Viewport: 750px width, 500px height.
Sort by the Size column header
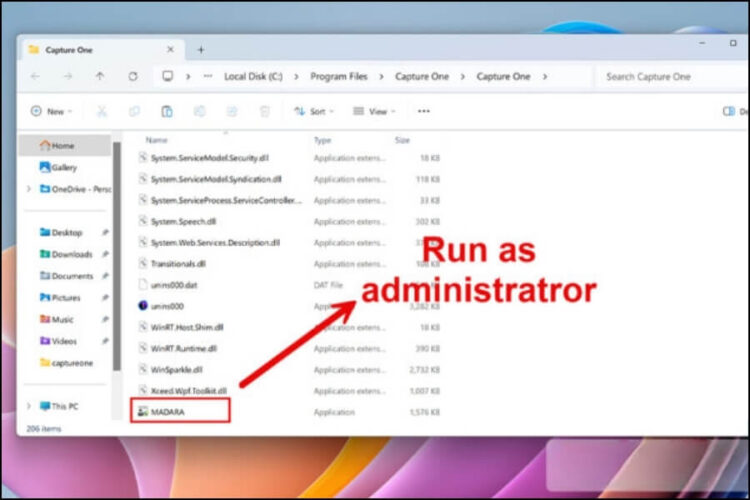point(402,140)
